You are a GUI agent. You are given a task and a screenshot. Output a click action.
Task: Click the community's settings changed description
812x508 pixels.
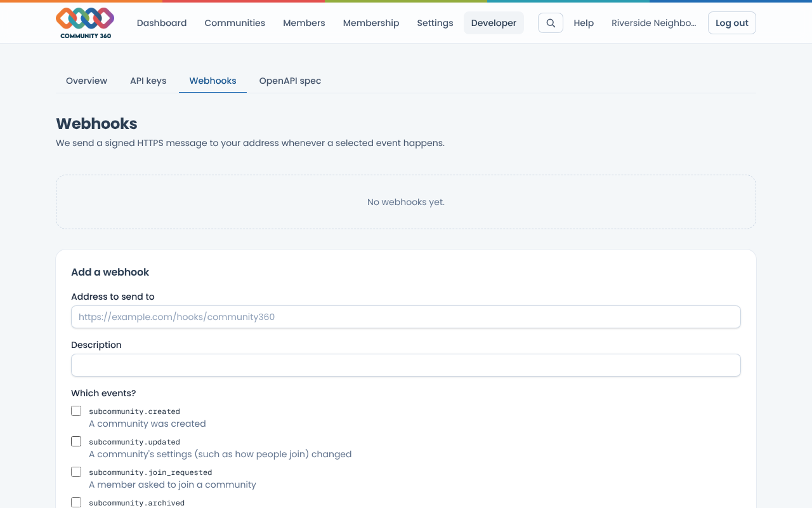[x=220, y=454]
